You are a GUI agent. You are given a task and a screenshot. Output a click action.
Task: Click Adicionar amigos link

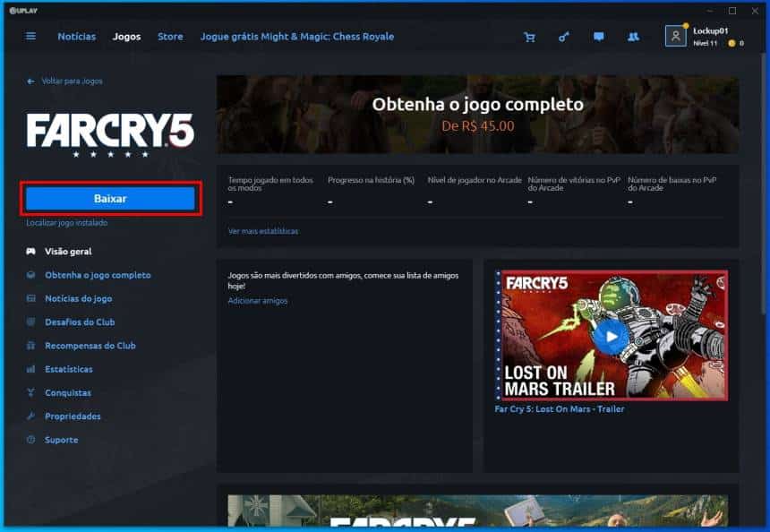click(x=258, y=301)
